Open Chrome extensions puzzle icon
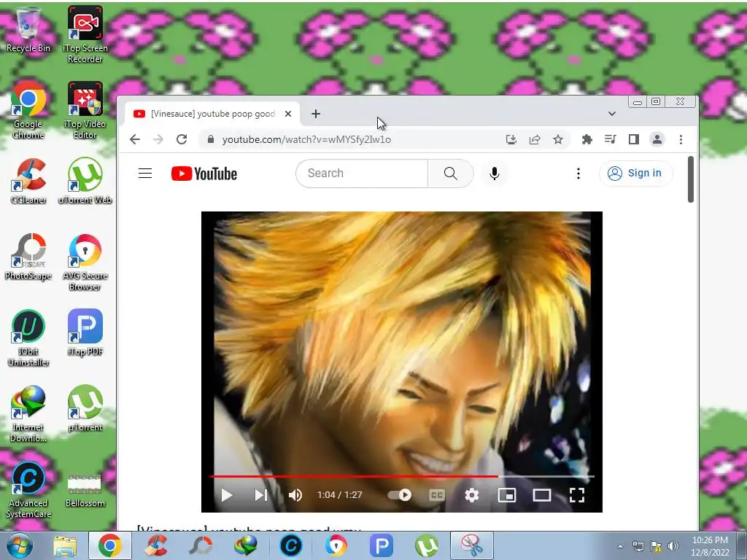Image resolution: width=747 pixels, height=560 pixels. tap(587, 139)
